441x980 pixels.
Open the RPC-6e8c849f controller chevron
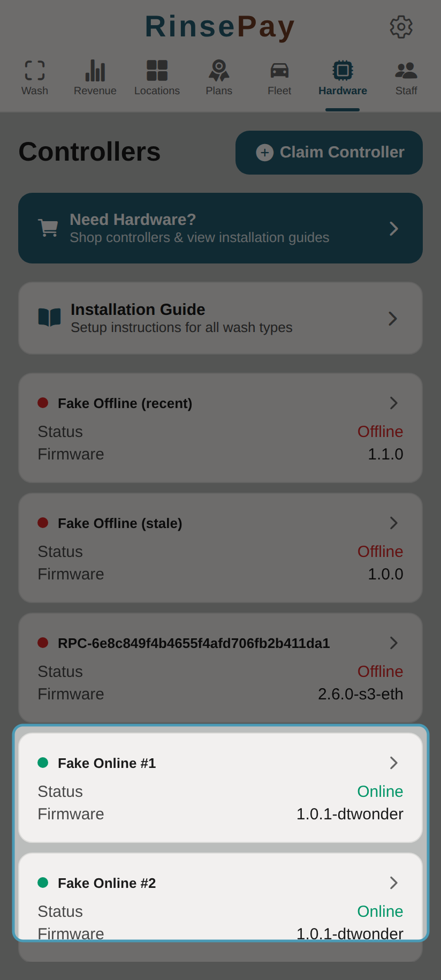point(394,643)
